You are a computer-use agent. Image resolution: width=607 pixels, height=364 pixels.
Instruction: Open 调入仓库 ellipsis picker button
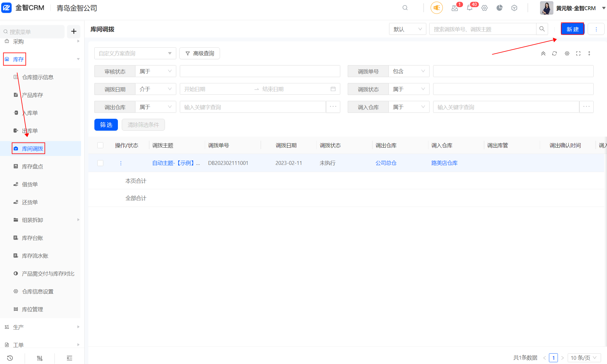pos(586,107)
